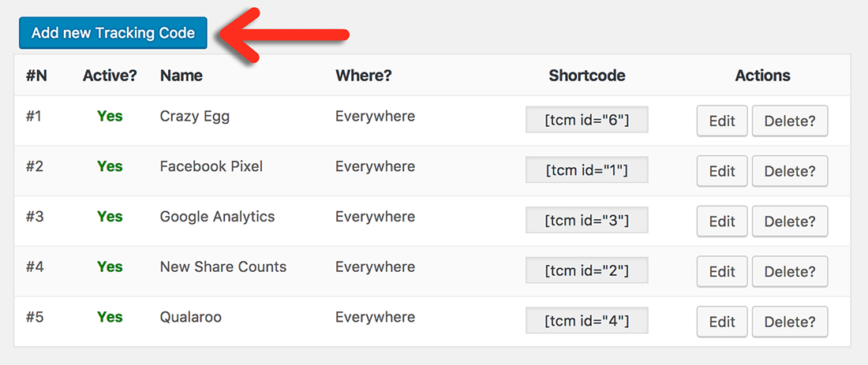Remove the Google Analytics tracking code
Screen dimensions: 868x365
[789, 222]
